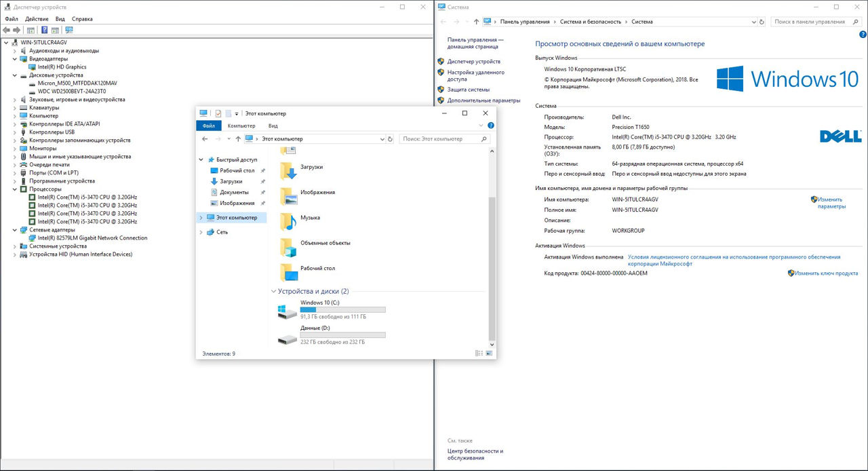
Task: Expand the Клавиатуры device category
Action: (x=15, y=108)
